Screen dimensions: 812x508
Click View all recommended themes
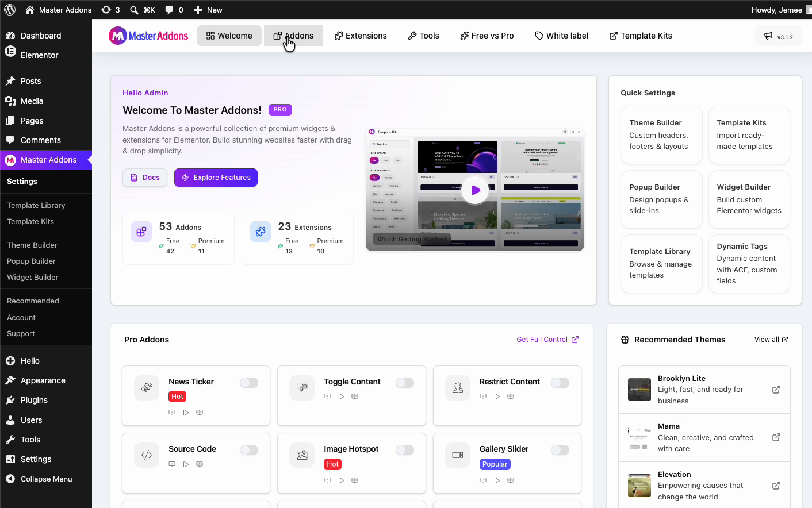click(771, 340)
